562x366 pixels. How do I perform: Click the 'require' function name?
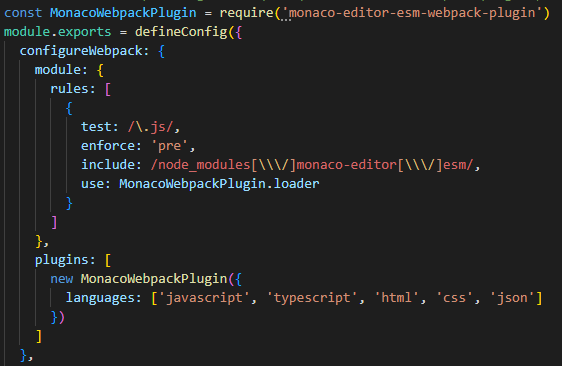247,13
